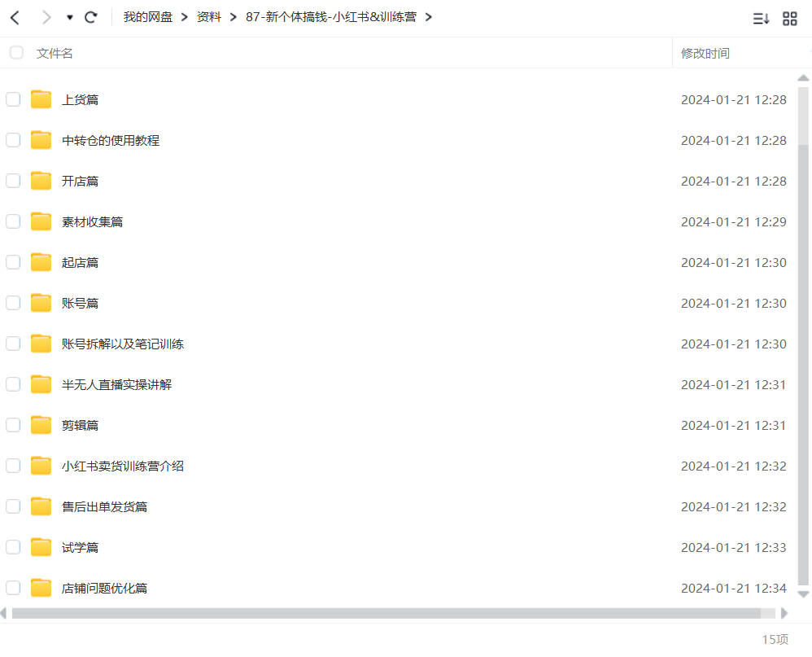
Task: Check the box for 账号篇
Action: coord(13,303)
